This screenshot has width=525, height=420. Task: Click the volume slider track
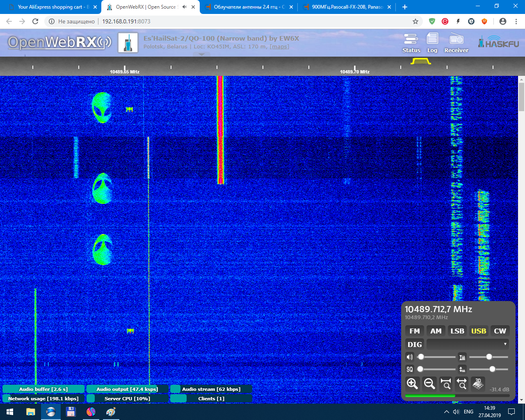tap(437, 357)
